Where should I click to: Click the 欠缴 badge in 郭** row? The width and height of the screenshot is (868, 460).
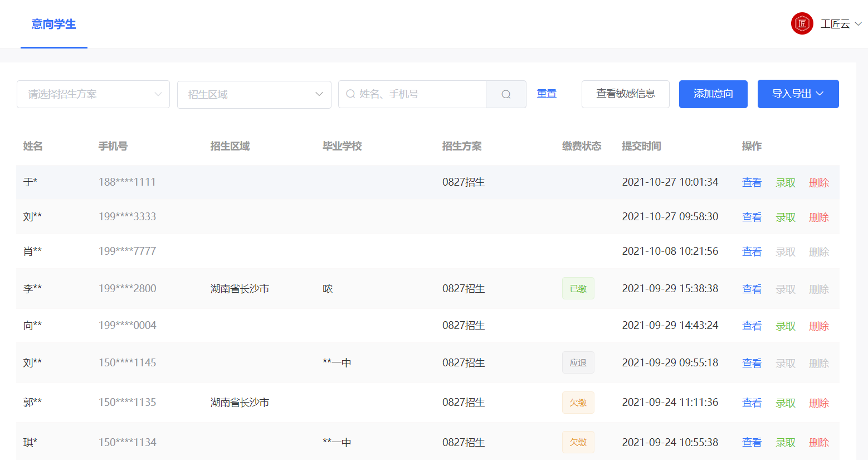(x=578, y=402)
